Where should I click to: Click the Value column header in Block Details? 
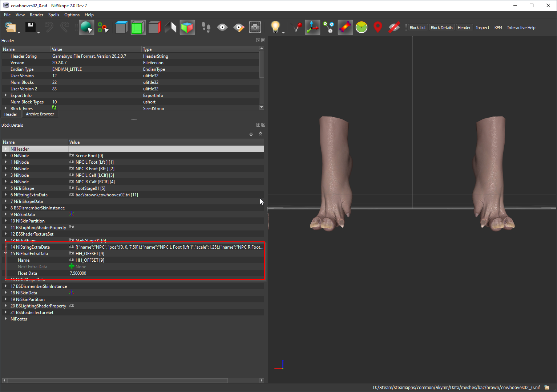point(166,142)
